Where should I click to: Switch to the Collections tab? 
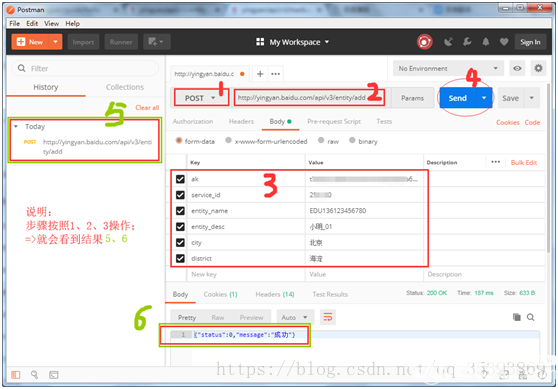pos(125,87)
